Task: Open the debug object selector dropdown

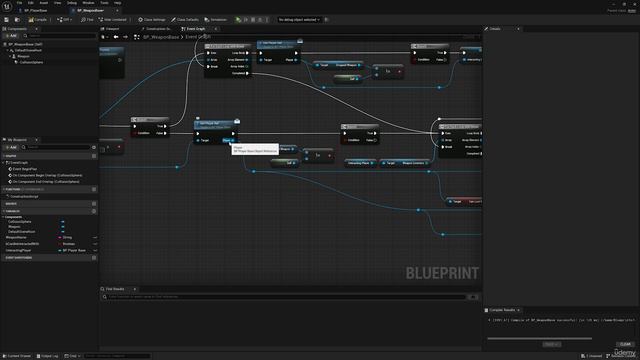Action: click(x=299, y=20)
